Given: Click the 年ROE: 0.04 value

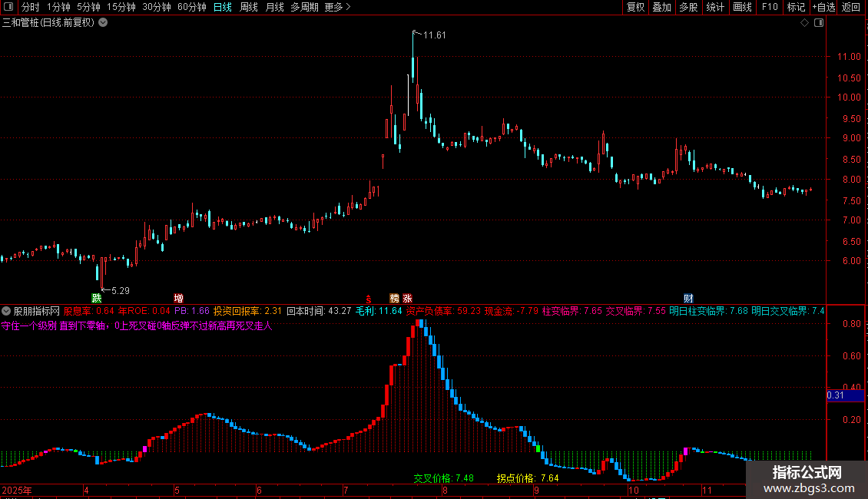Looking at the screenshot, I should (x=144, y=311).
